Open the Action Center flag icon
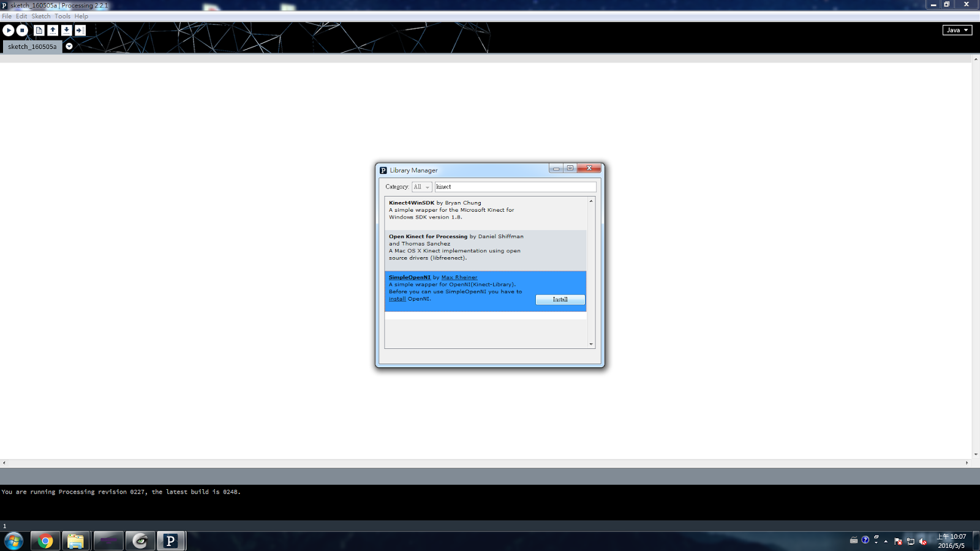Image resolution: width=980 pixels, height=551 pixels. pos(898,541)
